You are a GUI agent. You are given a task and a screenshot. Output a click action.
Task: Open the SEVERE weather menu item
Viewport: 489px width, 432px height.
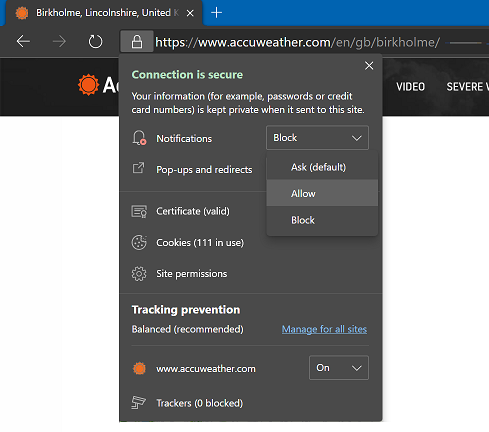tap(467, 87)
